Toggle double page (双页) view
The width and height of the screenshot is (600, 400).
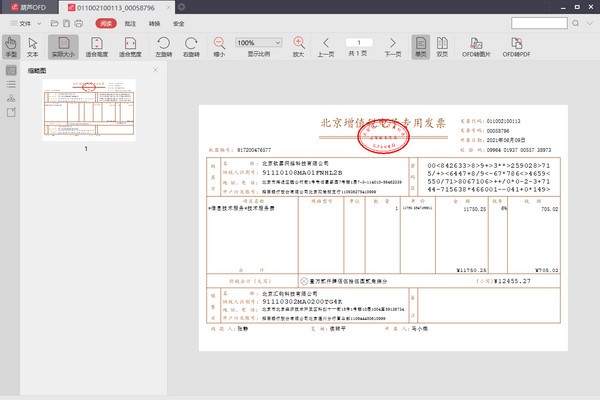tap(443, 47)
